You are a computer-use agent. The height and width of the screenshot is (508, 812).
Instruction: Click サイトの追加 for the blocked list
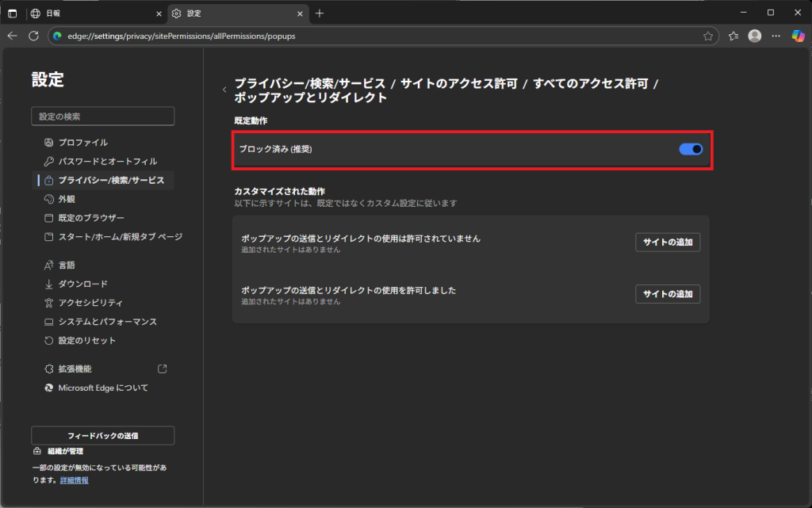tap(667, 243)
